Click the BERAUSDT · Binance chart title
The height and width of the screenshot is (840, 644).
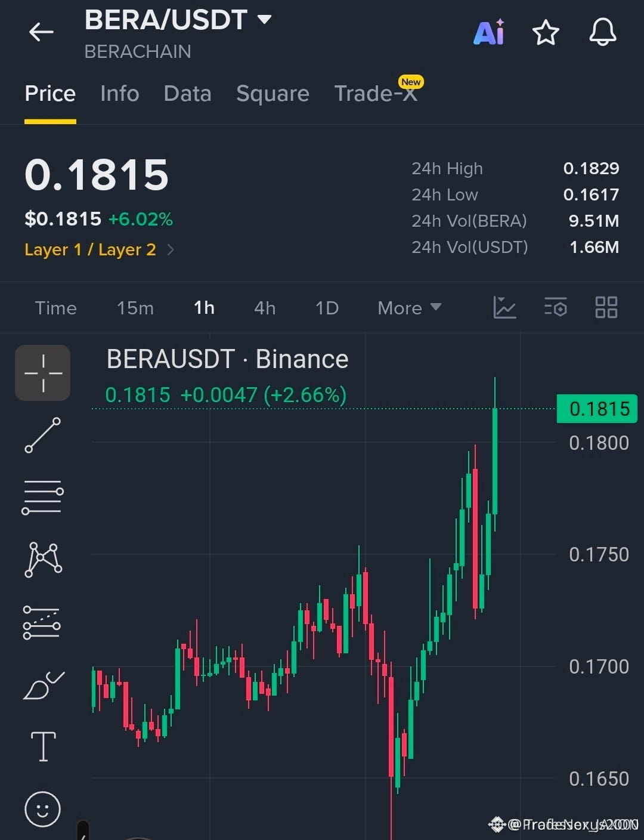(227, 359)
